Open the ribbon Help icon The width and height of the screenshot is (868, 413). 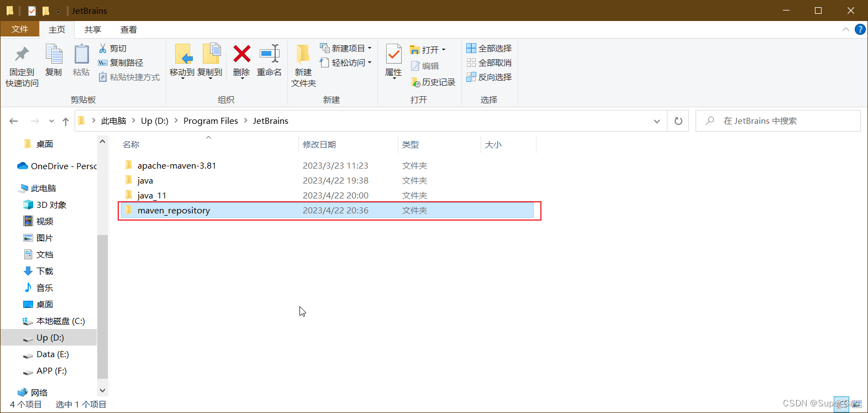[860, 29]
